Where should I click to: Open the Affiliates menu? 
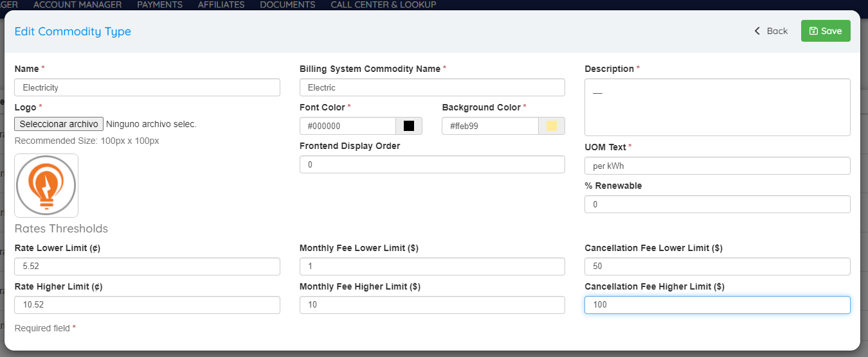coord(221,4)
